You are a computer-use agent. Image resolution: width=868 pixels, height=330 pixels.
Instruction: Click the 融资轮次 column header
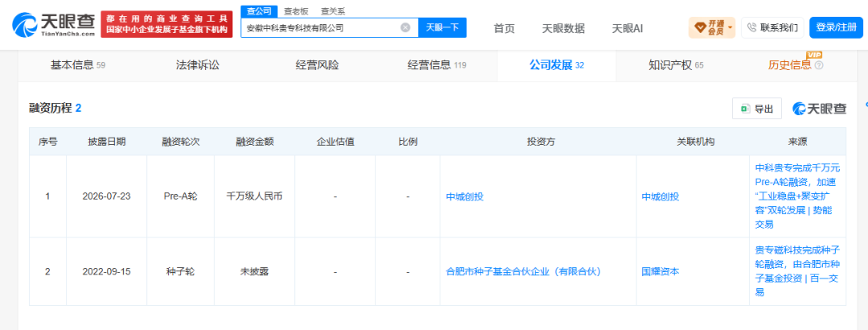[180, 142]
